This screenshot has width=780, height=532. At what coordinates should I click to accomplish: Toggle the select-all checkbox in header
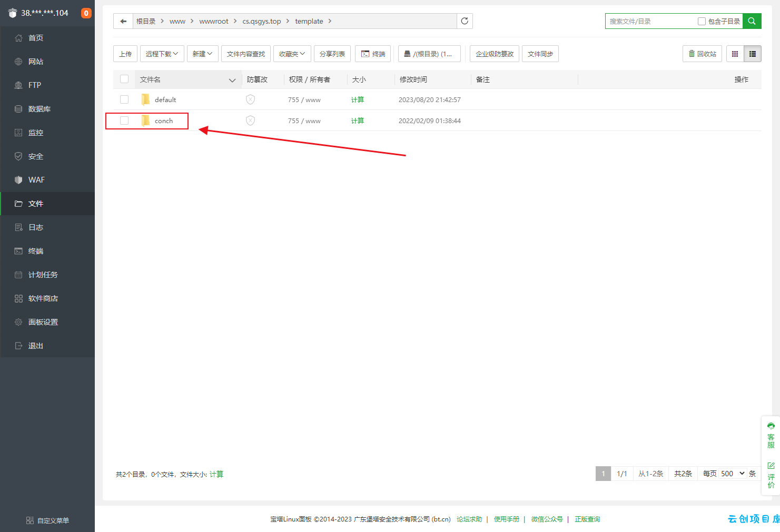pos(124,79)
